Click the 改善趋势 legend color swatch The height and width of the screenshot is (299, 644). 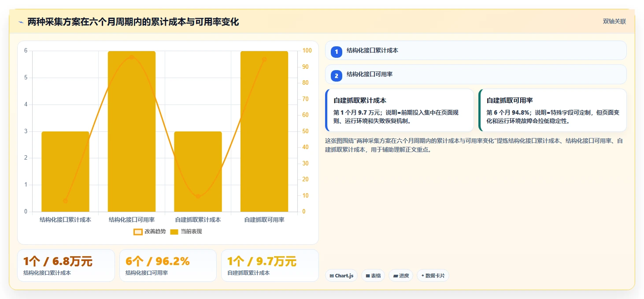click(138, 232)
